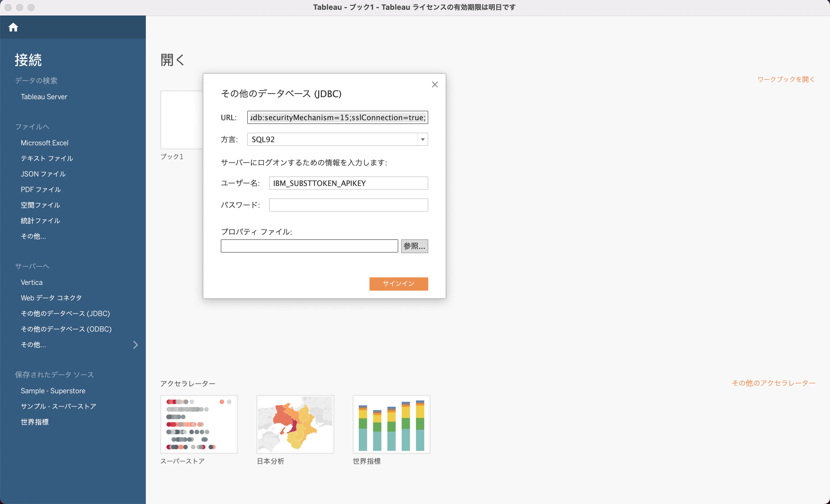Select Web データ コネクタ option
This screenshot has width=830, height=504.
pos(51,298)
